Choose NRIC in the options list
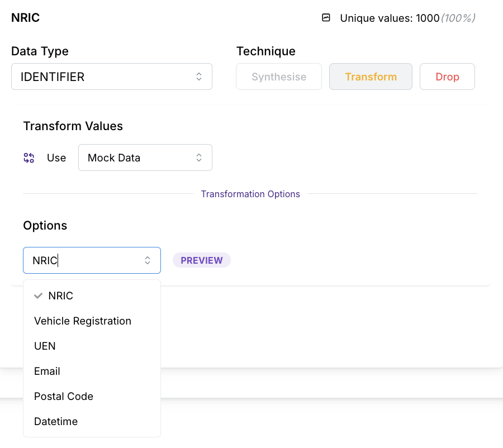 click(92, 296)
